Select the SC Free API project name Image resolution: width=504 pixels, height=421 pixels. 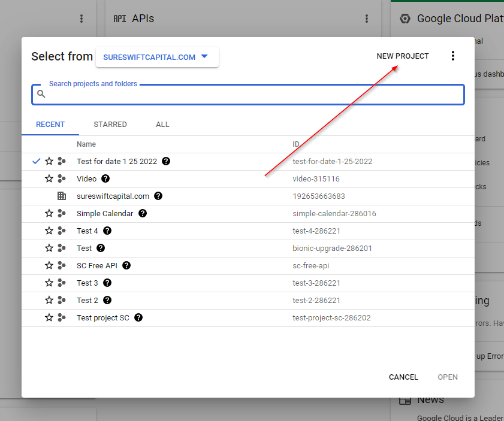[x=97, y=265]
